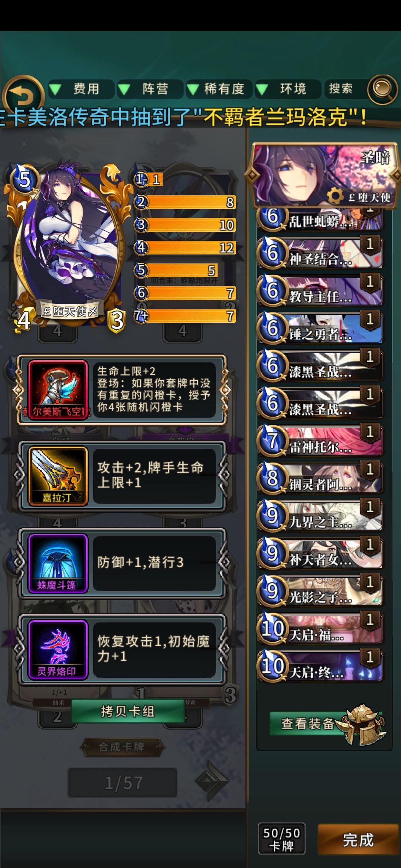The width and height of the screenshot is (401, 868).
Task: Click the 搜索 search field
Action: [344, 89]
